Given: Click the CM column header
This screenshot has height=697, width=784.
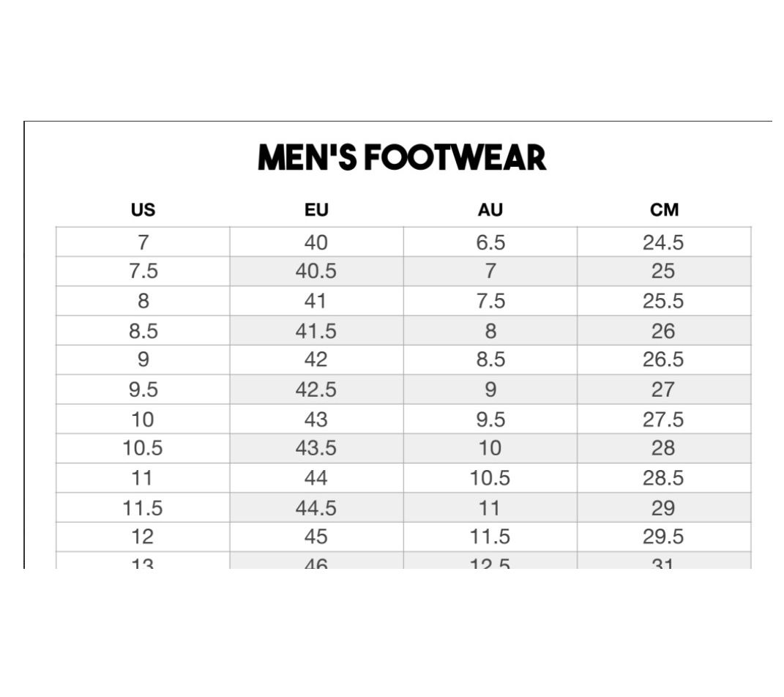Looking at the screenshot, I should click(664, 210).
